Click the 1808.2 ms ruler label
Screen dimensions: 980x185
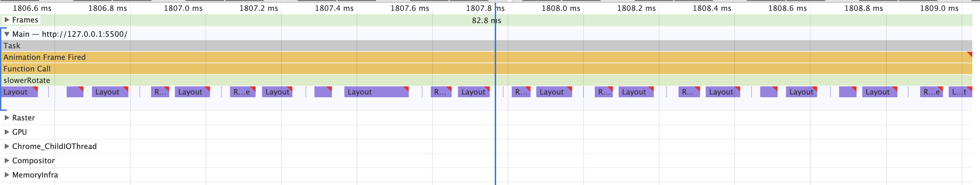tap(636, 9)
